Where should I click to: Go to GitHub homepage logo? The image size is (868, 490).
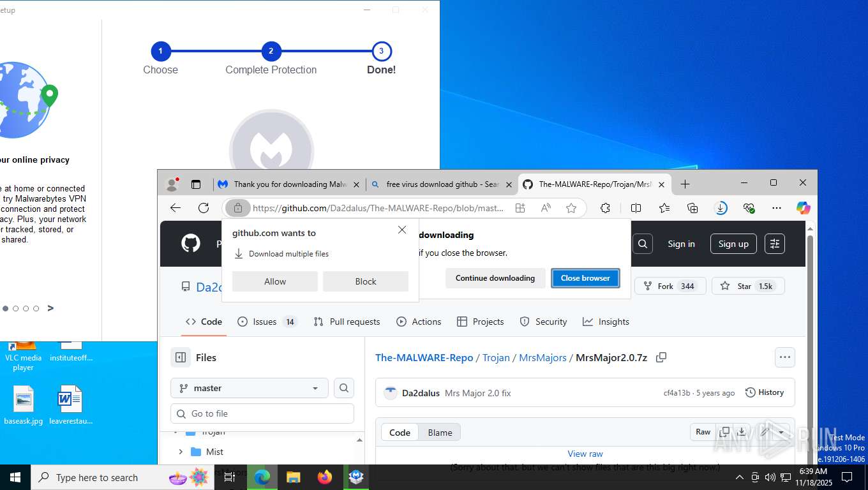coord(190,243)
